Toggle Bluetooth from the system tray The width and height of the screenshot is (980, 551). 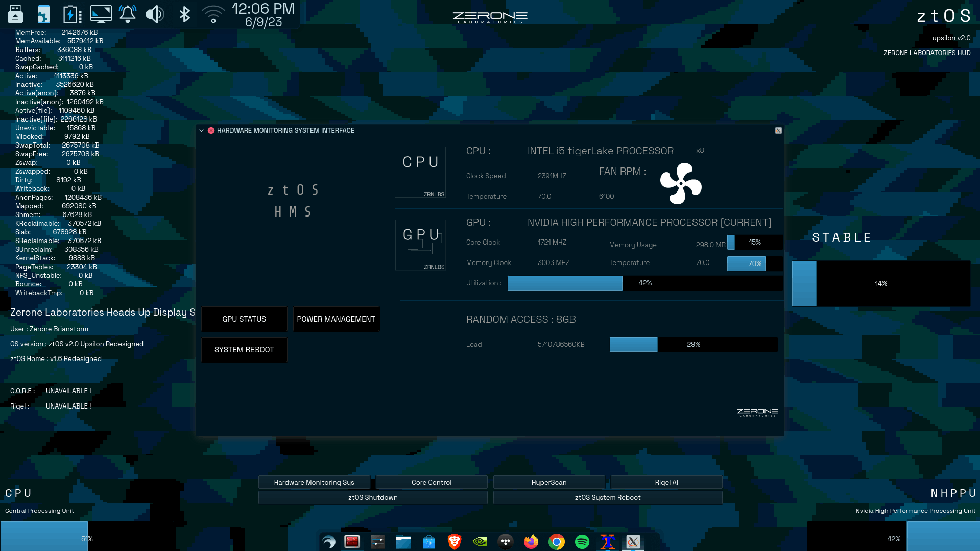[185, 14]
